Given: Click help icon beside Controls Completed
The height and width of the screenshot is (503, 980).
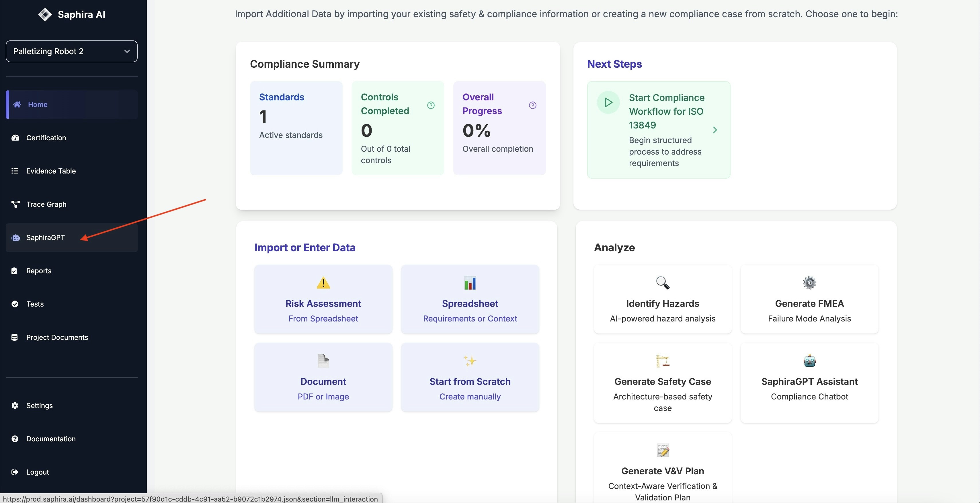Looking at the screenshot, I should pyautogui.click(x=431, y=106).
